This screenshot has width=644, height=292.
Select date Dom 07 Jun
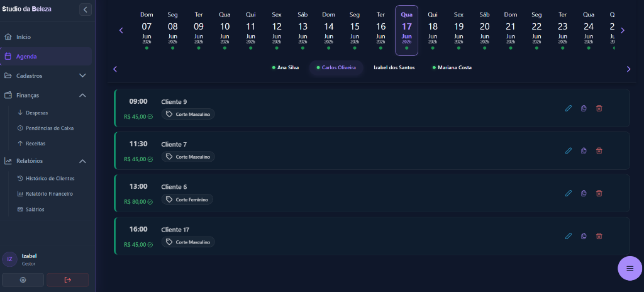coord(147,30)
